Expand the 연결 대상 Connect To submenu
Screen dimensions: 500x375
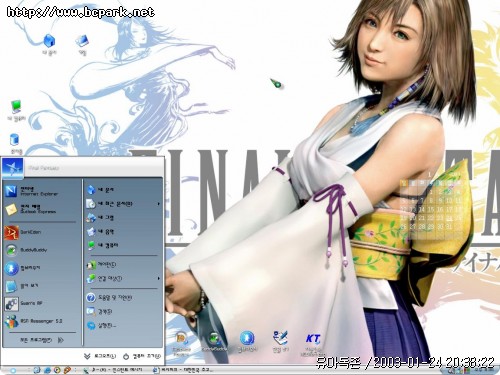coord(123,278)
